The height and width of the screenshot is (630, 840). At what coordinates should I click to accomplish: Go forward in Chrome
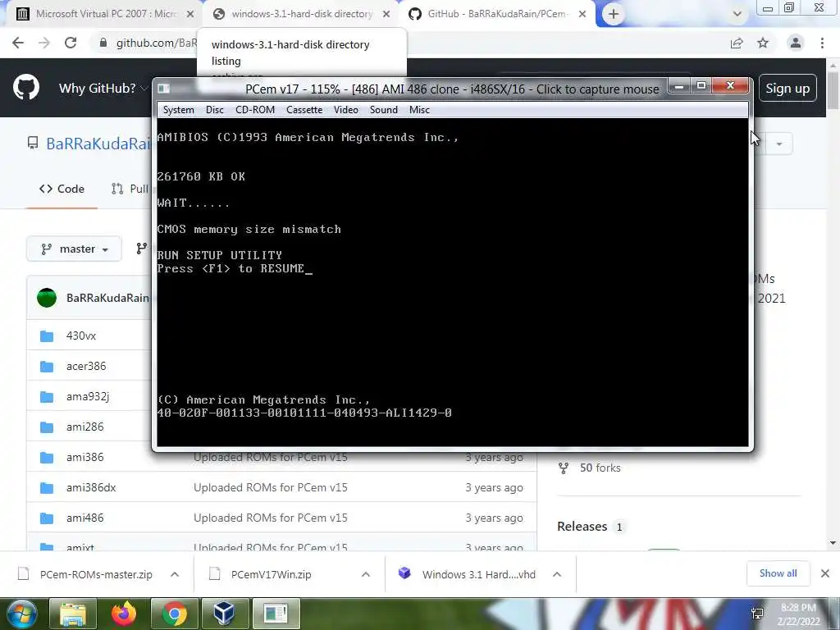(44, 43)
